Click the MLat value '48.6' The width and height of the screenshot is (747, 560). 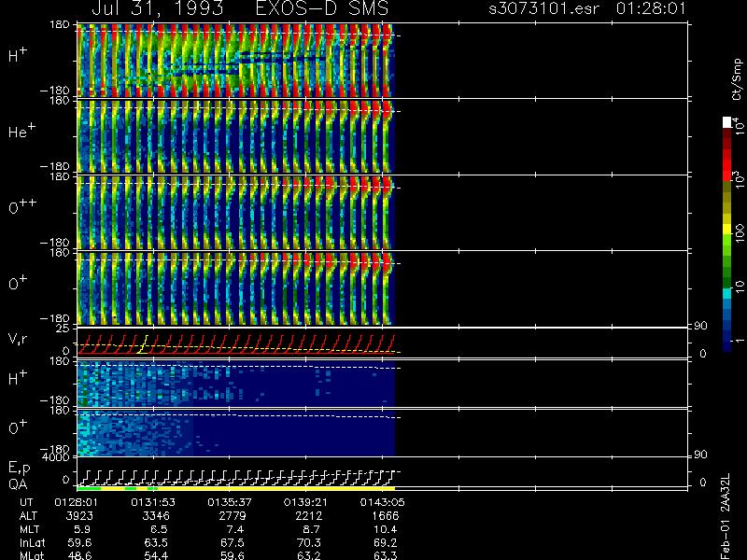pyautogui.click(x=79, y=555)
